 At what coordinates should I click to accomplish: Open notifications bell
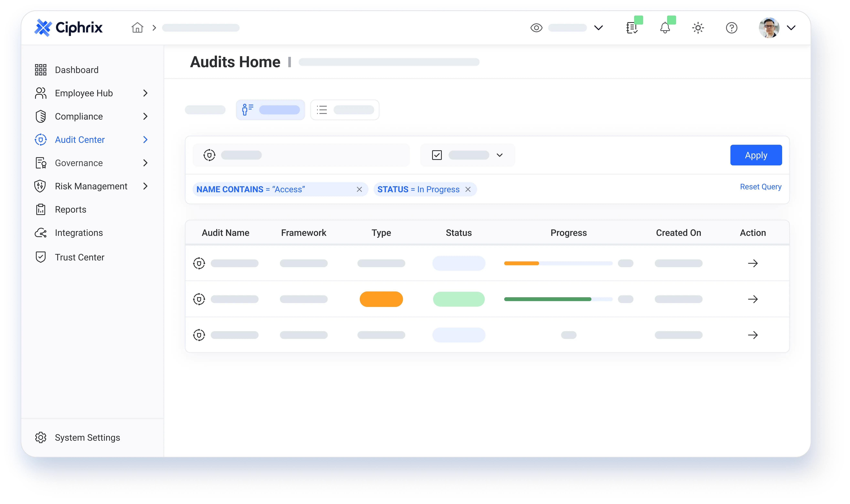(x=665, y=28)
